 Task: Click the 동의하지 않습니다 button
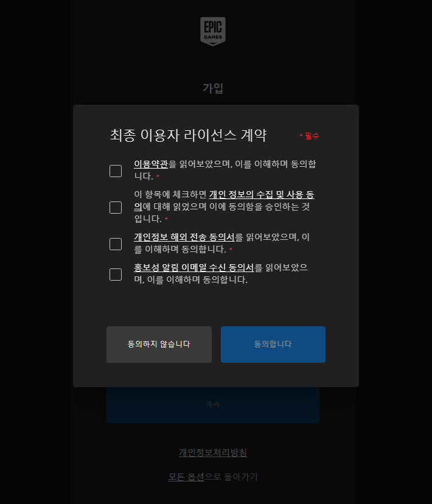(x=159, y=345)
